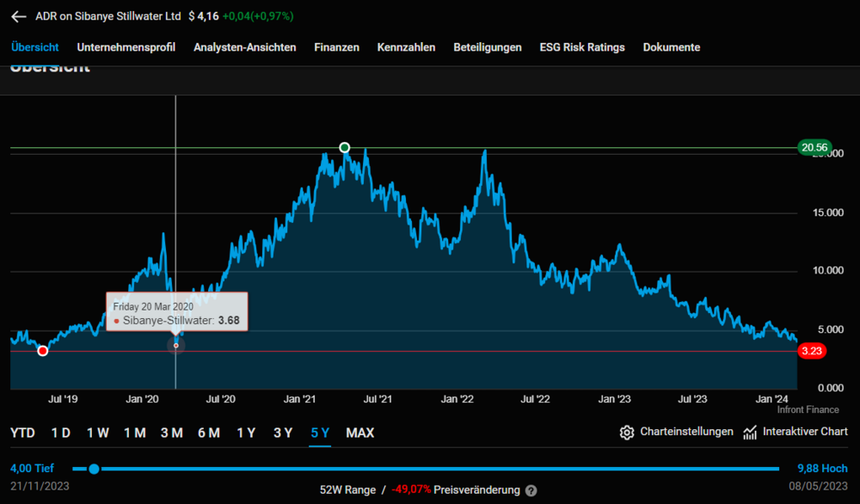Select the MAX chart range
The height and width of the screenshot is (504, 860).
pyautogui.click(x=359, y=433)
